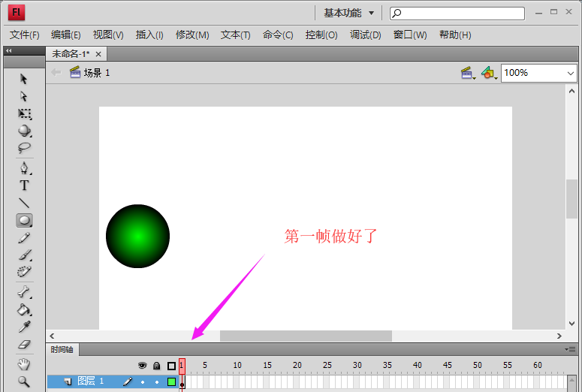Viewport: 582px width, 392px height.
Task: Select the Line tool
Action: (24, 203)
